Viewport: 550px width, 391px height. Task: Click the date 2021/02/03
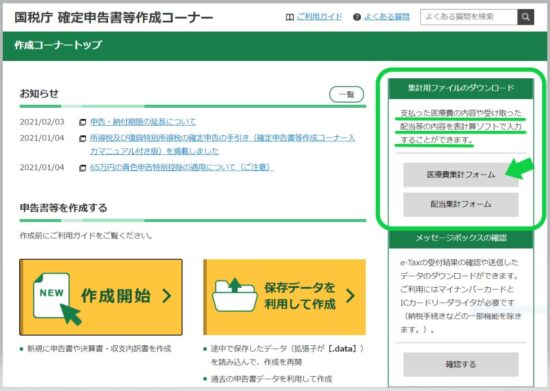tap(42, 122)
